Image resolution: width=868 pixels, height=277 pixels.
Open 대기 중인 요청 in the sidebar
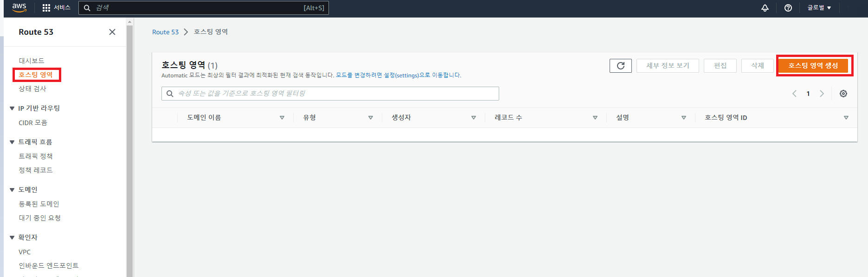[40, 218]
